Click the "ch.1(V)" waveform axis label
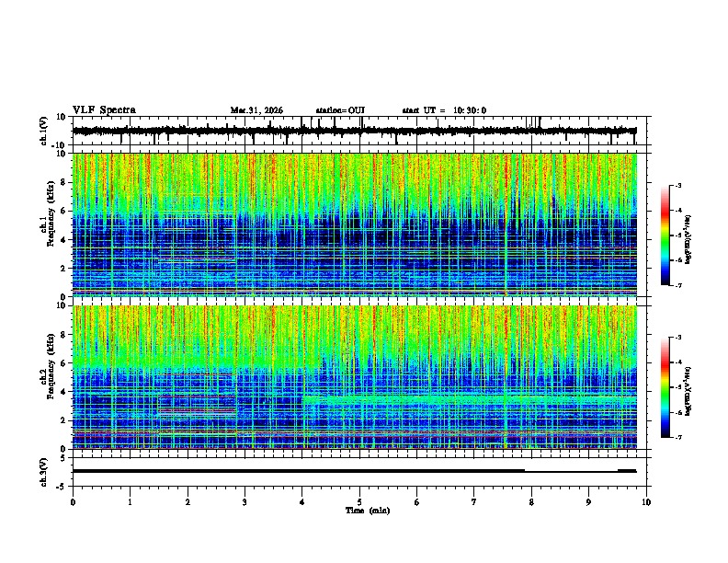Image resolution: width=728 pixels, height=563 pixels. coord(44,131)
